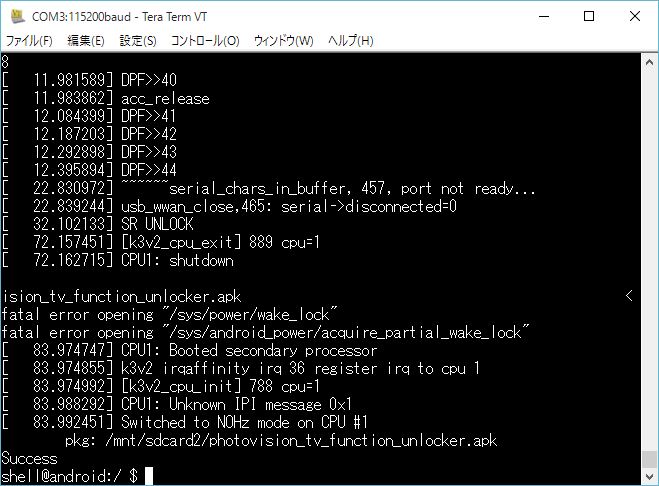Open the ファイル(F) menu

[29, 41]
